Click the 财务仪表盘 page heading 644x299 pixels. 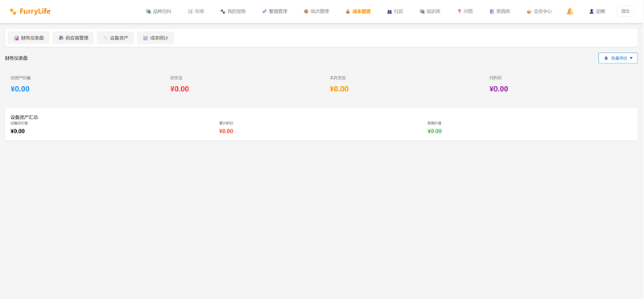pos(16,58)
